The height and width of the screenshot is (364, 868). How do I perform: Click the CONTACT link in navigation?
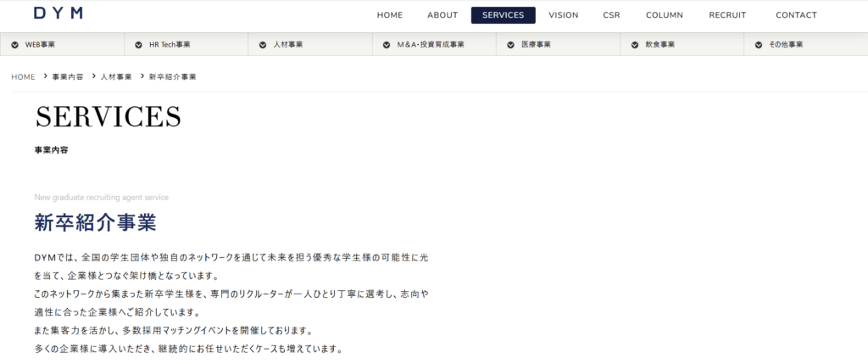pyautogui.click(x=796, y=15)
